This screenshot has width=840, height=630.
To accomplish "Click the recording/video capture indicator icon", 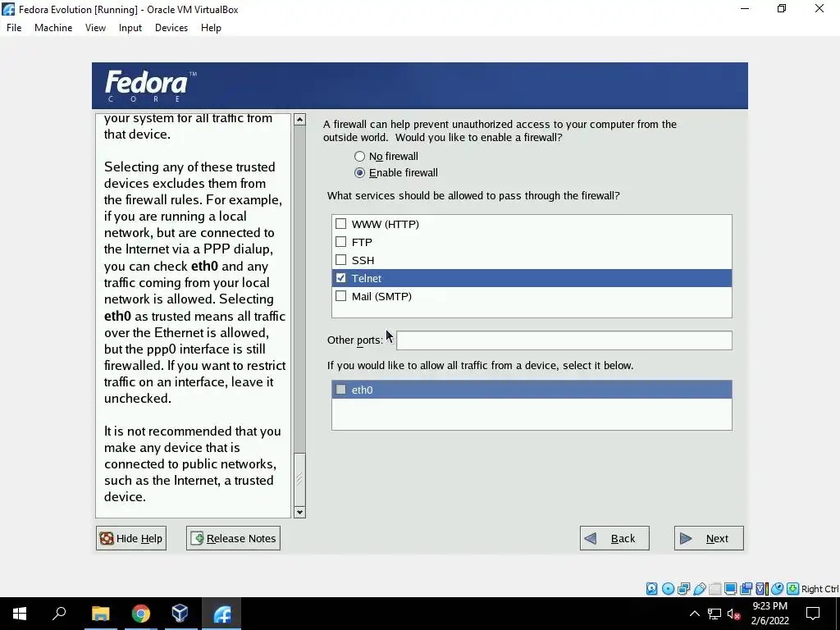I will [746, 589].
